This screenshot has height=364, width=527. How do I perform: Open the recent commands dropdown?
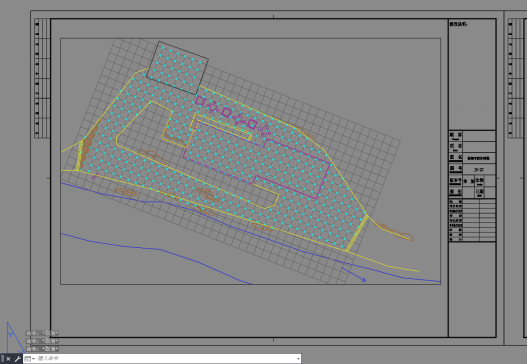30,359
